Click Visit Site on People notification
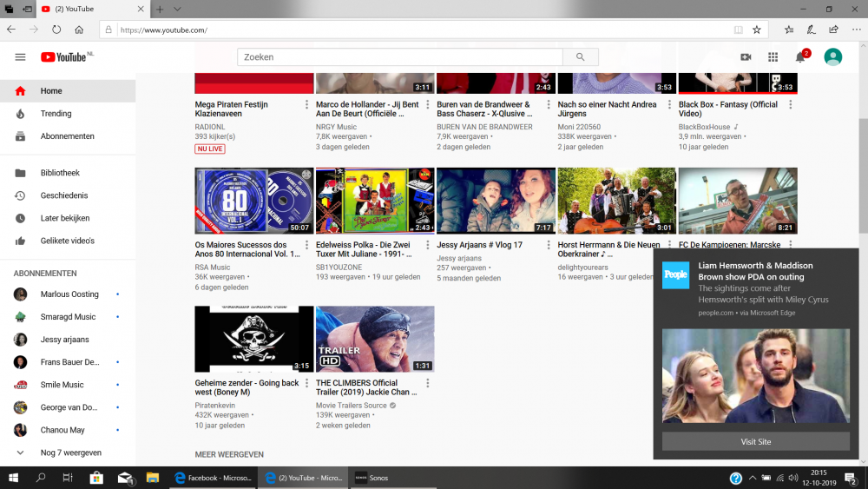 tap(756, 442)
